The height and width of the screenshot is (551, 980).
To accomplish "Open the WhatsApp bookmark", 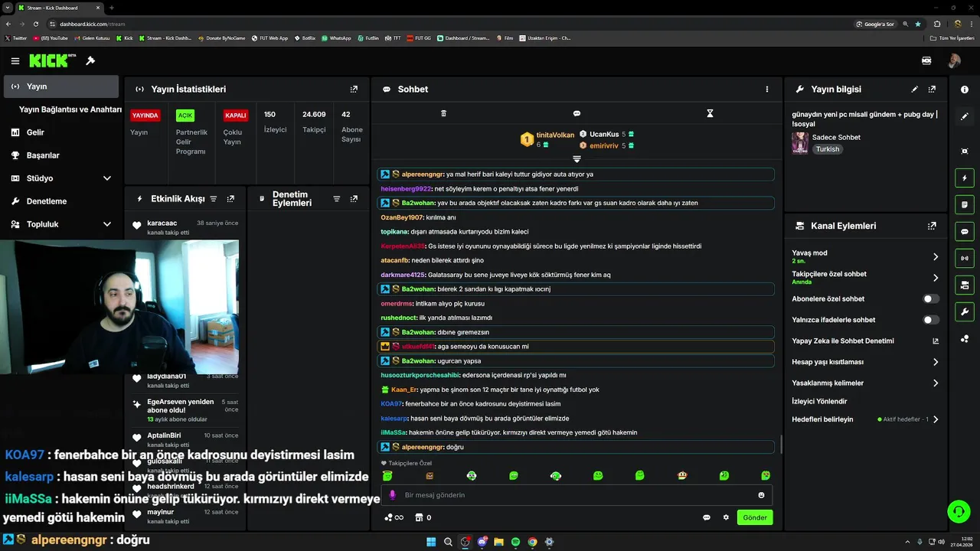I will click(x=336, y=37).
